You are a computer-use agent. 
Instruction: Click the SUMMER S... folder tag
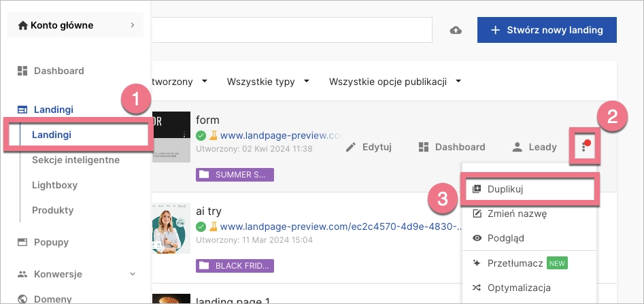coord(235,175)
